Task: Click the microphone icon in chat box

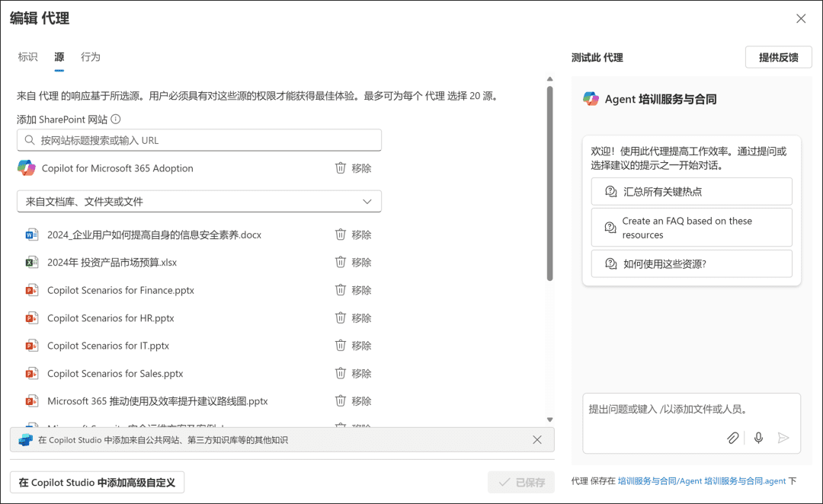Action: 758,438
